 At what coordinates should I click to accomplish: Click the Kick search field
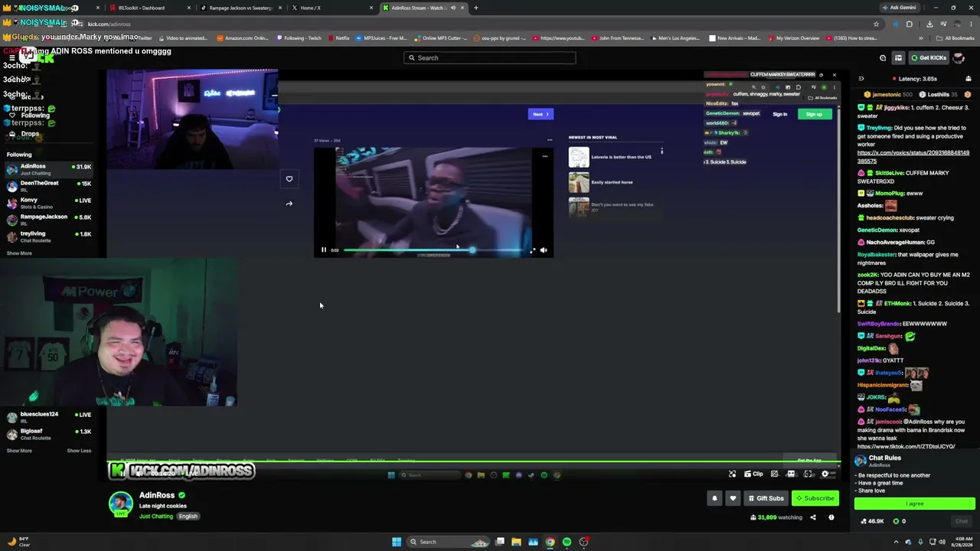pos(490,57)
